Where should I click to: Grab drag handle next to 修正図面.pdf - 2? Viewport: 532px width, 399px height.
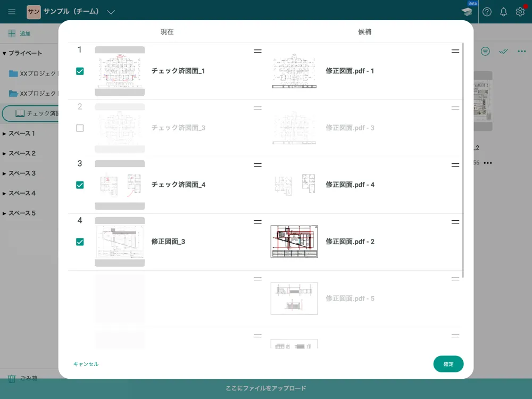pos(455,222)
